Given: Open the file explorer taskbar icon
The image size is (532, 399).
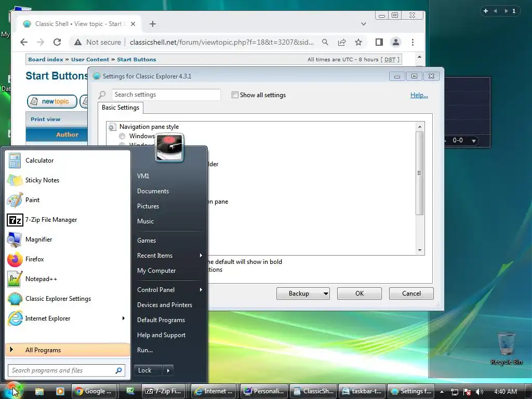Looking at the screenshot, I should [x=39, y=391].
